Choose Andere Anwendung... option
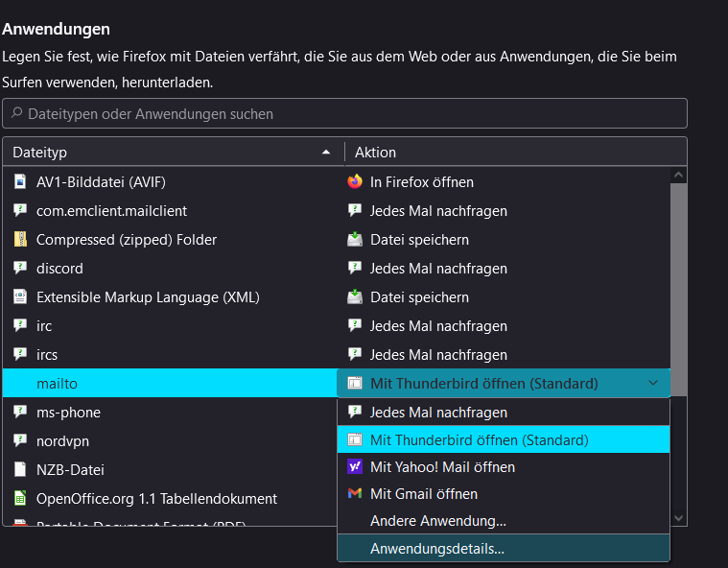This screenshot has height=568, width=728. 504,521
